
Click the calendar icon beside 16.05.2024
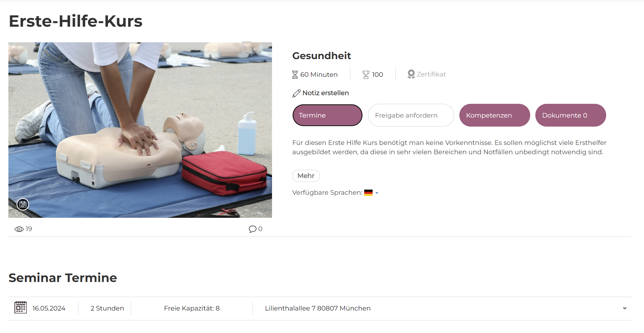[21, 307]
